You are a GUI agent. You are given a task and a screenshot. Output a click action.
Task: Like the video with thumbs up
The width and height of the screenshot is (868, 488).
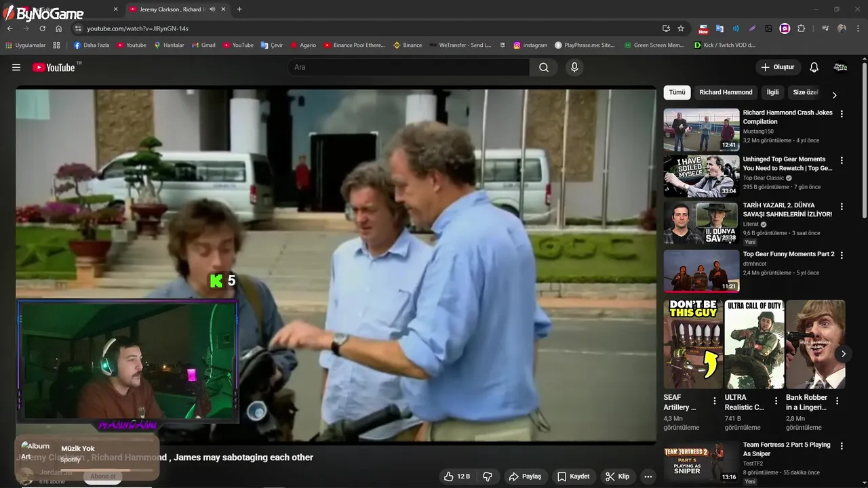pyautogui.click(x=457, y=476)
